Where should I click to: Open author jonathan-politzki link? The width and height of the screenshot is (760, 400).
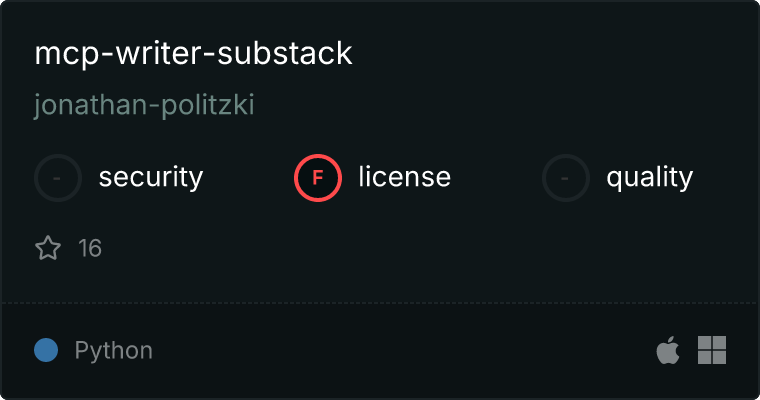[x=144, y=105]
